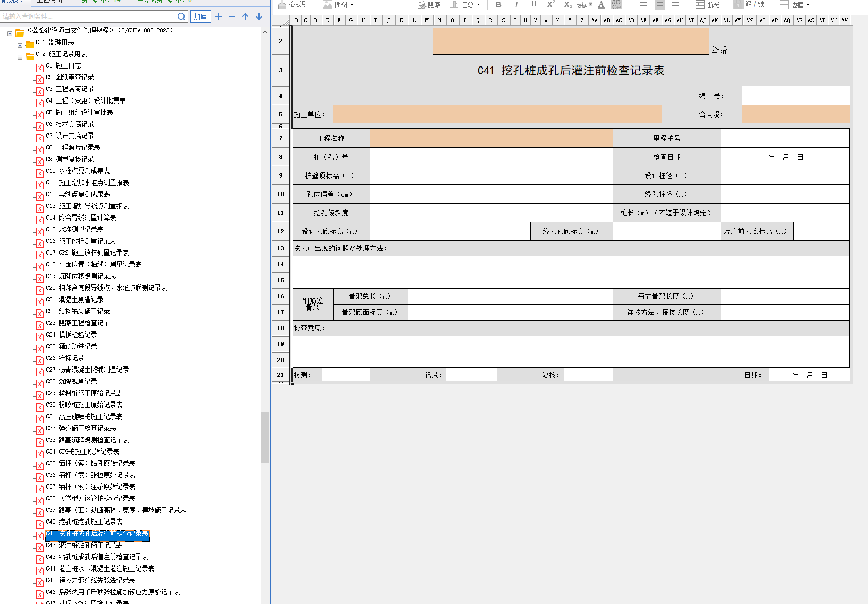
Task: Click the 加库 button
Action: (201, 16)
